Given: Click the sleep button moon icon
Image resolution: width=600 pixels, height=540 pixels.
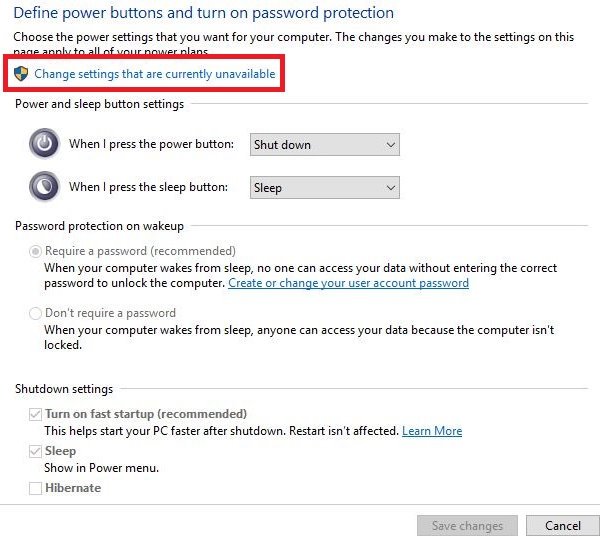Looking at the screenshot, I should click(44, 187).
